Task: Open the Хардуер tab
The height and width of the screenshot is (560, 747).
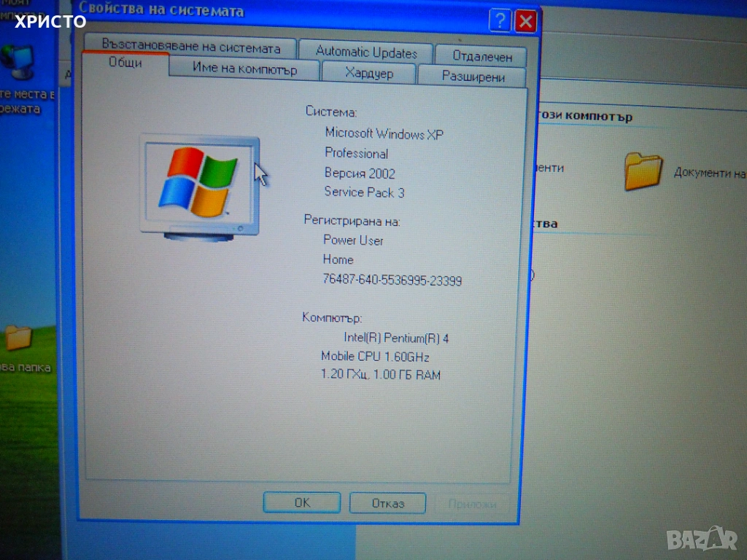Action: pos(369,74)
